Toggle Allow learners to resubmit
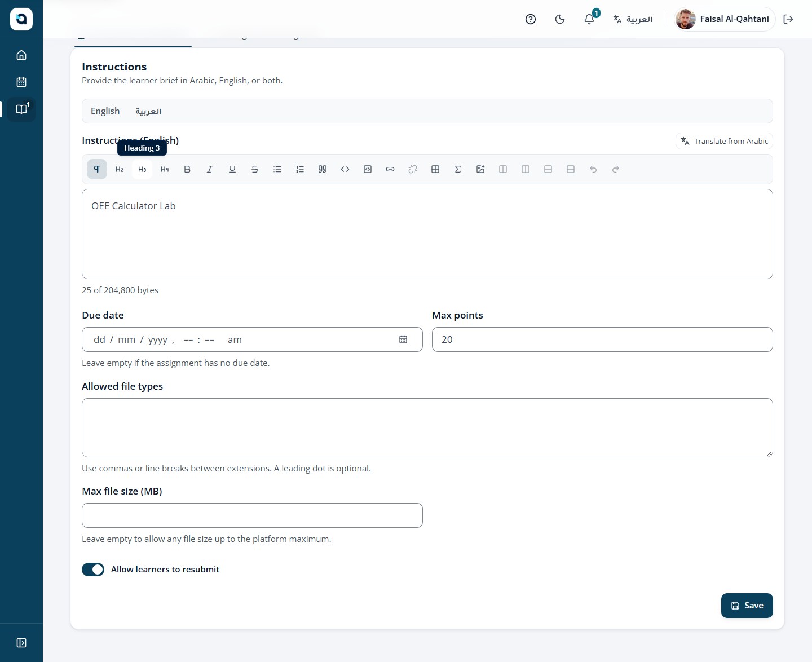The height and width of the screenshot is (662, 812). click(93, 570)
